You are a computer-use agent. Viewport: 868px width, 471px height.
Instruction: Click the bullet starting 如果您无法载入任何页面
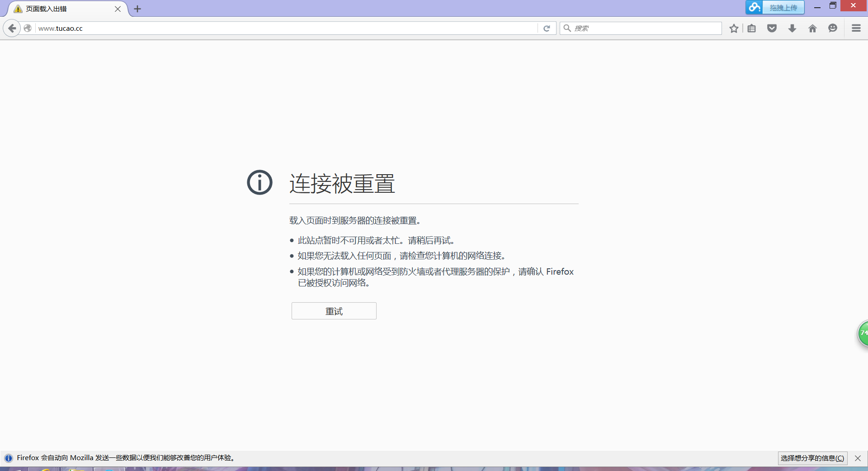pos(401,256)
